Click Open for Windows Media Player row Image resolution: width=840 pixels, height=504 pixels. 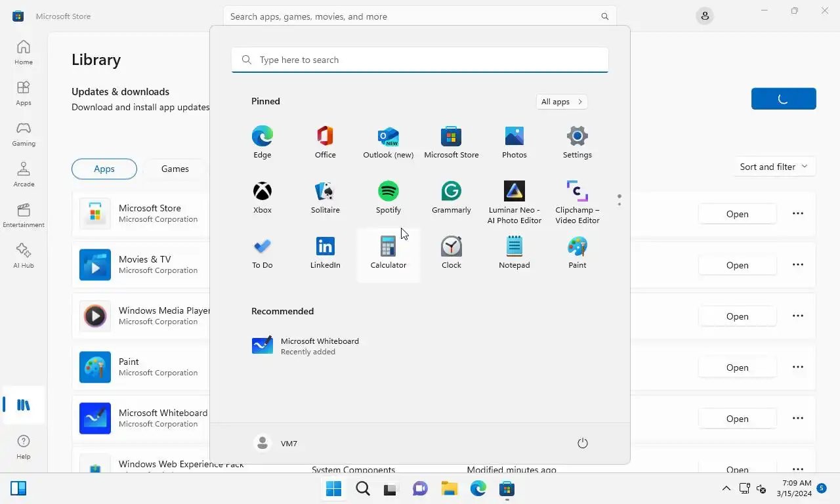(x=737, y=316)
